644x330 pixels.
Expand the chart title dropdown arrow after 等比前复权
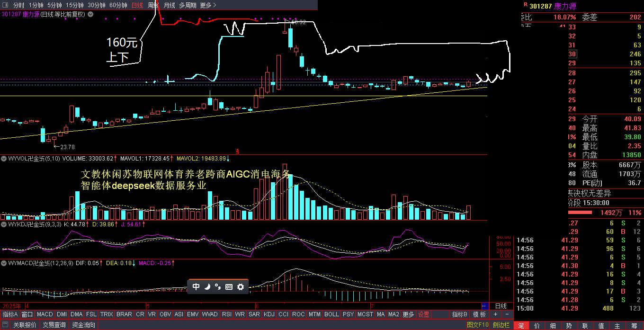click(x=90, y=14)
